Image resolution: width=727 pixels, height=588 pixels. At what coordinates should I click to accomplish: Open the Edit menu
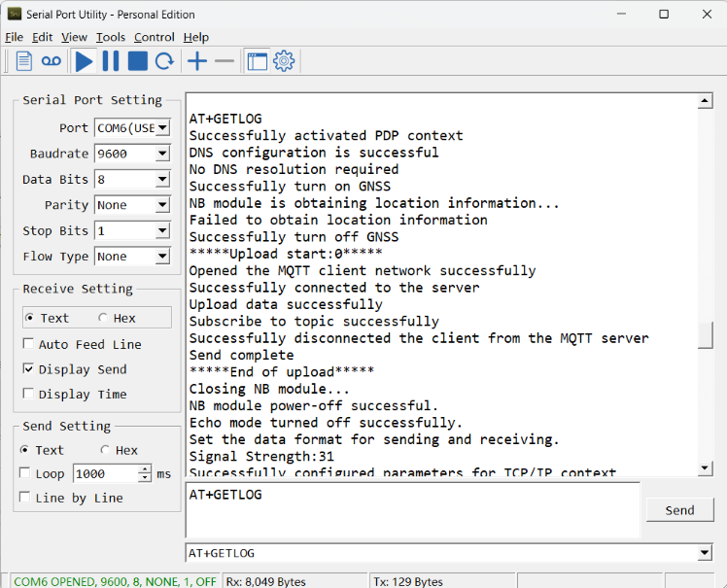click(42, 37)
